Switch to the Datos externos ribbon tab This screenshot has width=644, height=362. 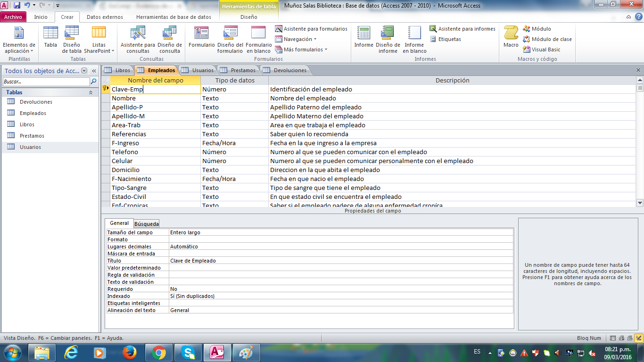pos(105,17)
